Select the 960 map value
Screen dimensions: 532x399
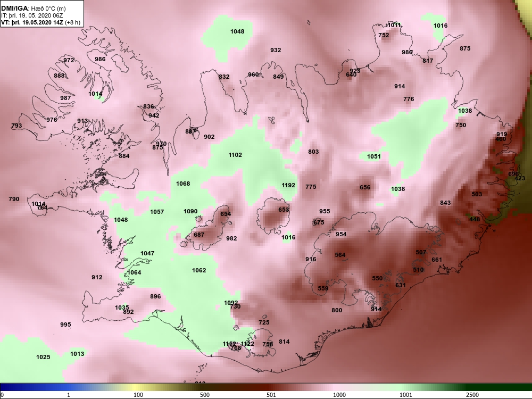(253, 74)
